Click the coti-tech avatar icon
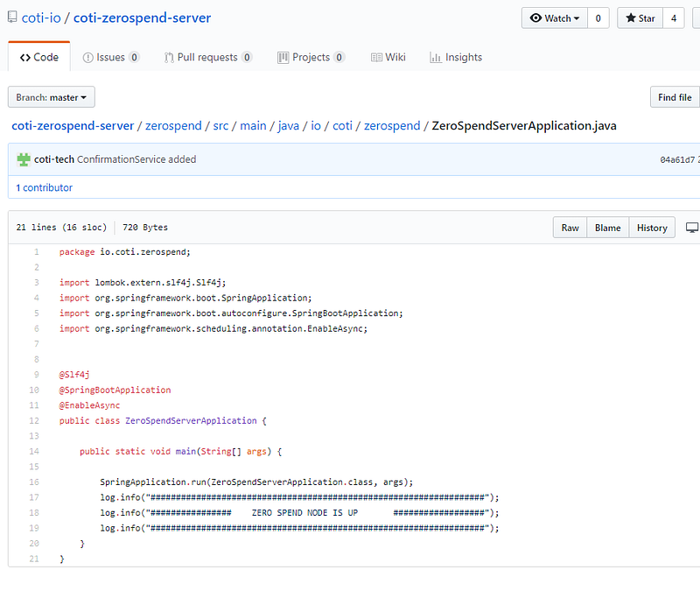The image size is (700, 591). 24,159
